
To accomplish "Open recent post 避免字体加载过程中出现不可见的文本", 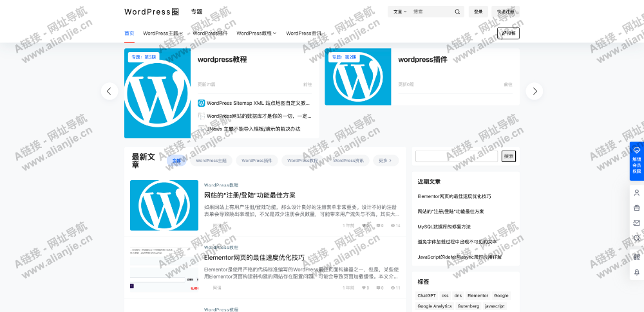I will pos(457,242).
